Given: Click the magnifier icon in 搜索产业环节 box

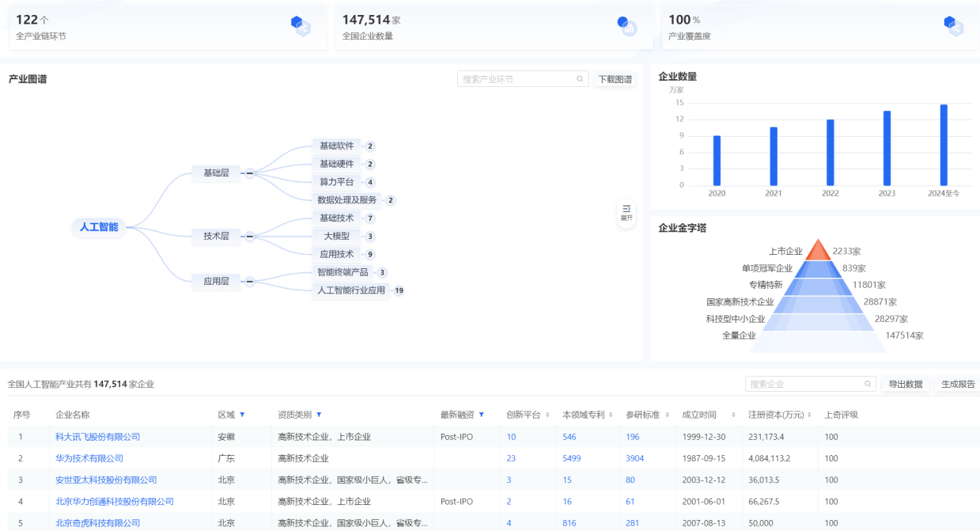Looking at the screenshot, I should tap(579, 78).
